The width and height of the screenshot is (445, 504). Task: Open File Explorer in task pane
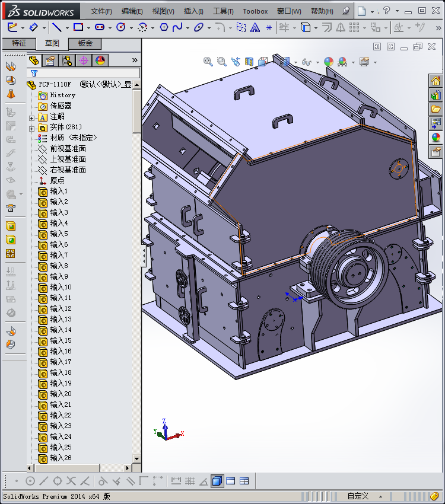click(436, 109)
